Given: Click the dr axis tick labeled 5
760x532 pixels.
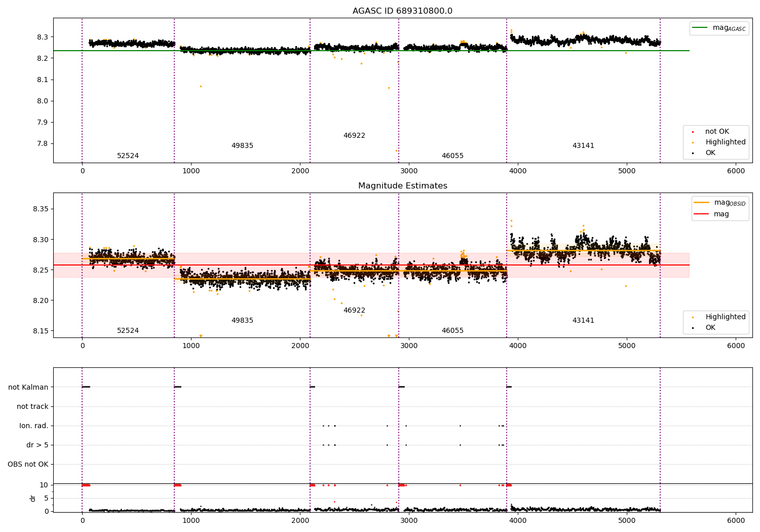Looking at the screenshot, I should point(46,498).
